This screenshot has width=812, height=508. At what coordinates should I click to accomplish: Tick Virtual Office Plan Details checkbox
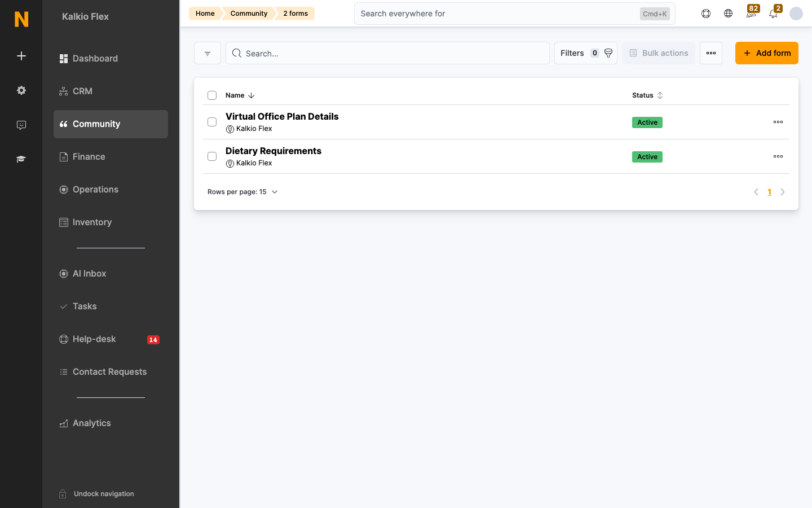point(212,122)
